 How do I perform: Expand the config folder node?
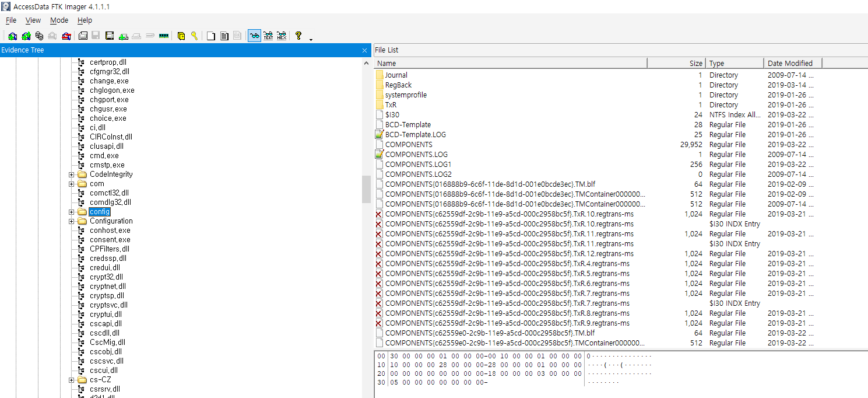[72, 212]
